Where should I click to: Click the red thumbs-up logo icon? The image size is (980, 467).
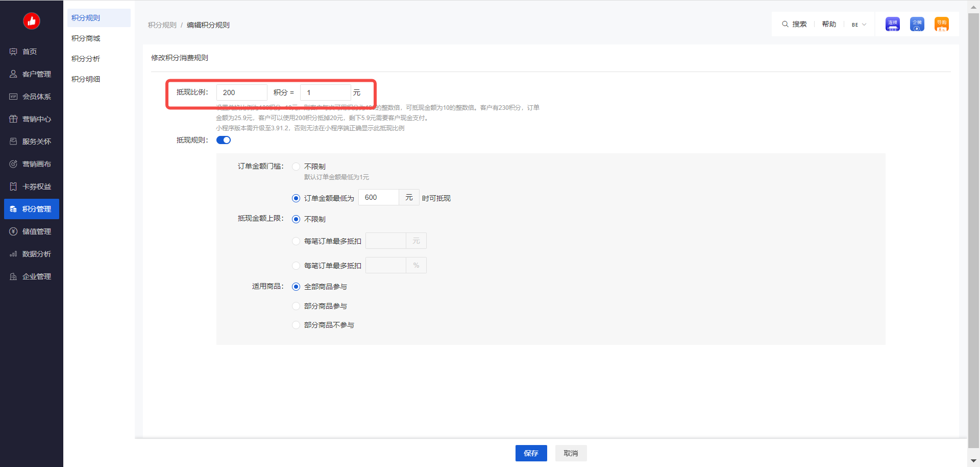32,21
